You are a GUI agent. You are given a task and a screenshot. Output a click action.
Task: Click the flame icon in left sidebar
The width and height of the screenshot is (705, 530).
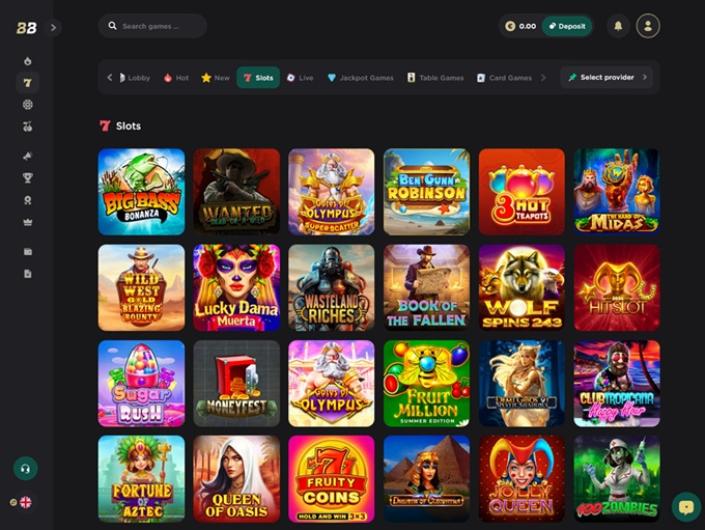(x=28, y=61)
